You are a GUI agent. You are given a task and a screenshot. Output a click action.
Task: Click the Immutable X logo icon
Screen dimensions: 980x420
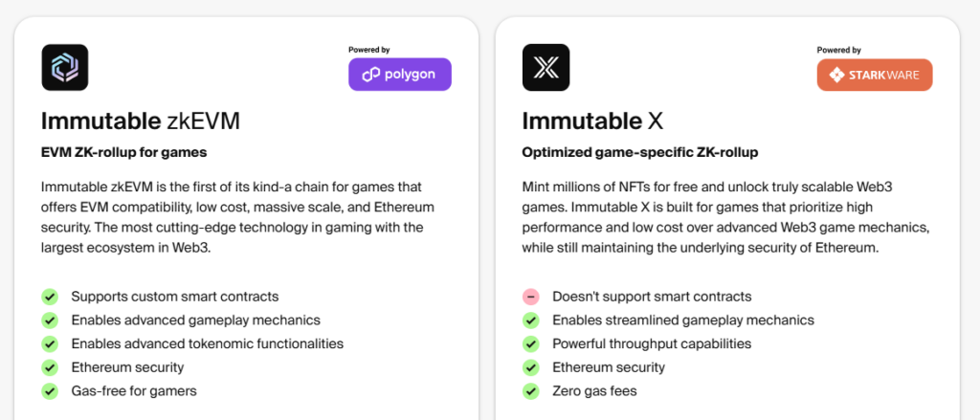click(x=546, y=68)
